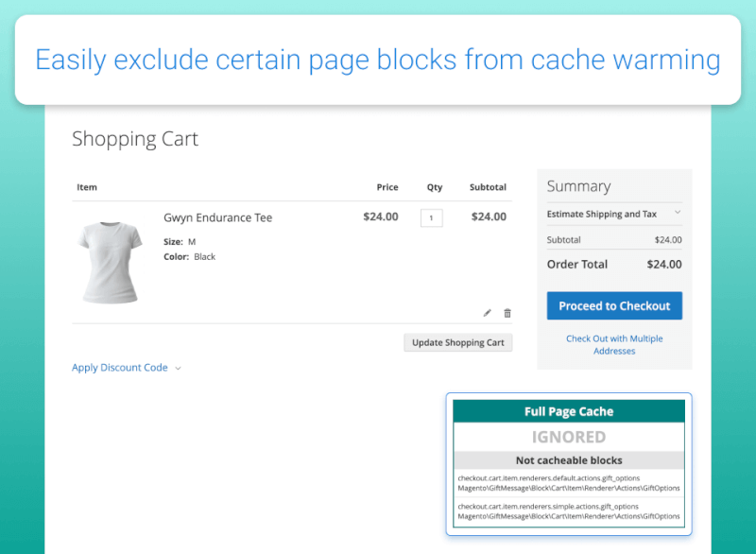Expand the Apply Discount Code section
756x554 pixels.
click(120, 368)
